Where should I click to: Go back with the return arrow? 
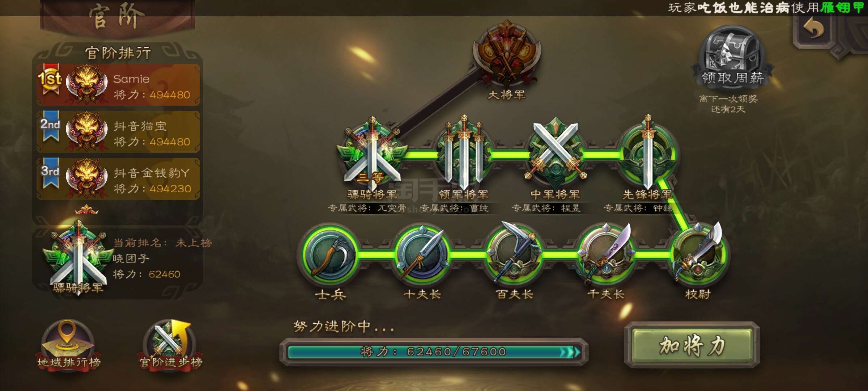pyautogui.click(x=814, y=28)
